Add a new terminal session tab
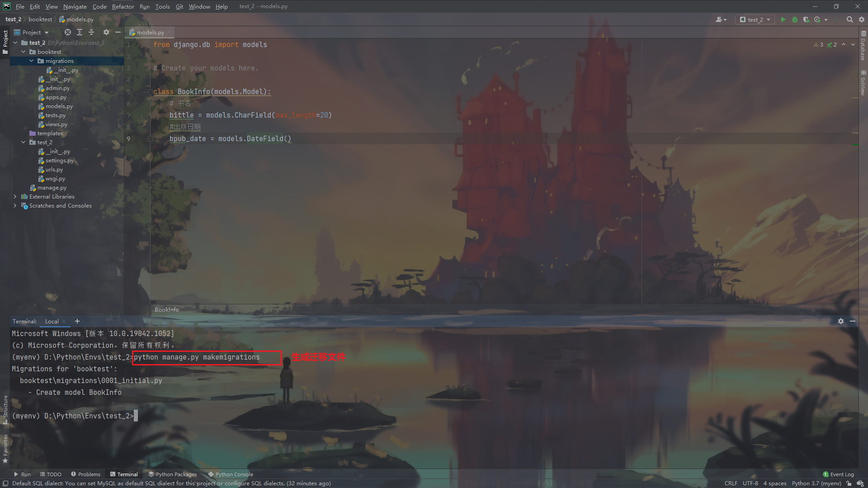 pos(77,321)
